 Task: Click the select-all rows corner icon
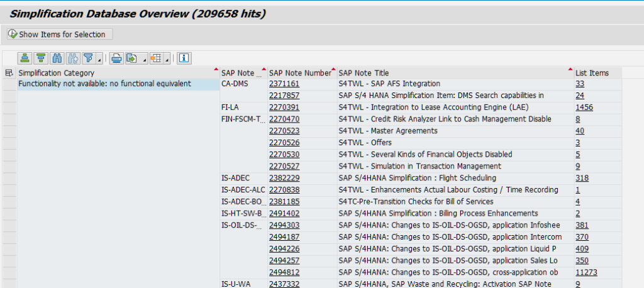pyautogui.click(x=9, y=73)
